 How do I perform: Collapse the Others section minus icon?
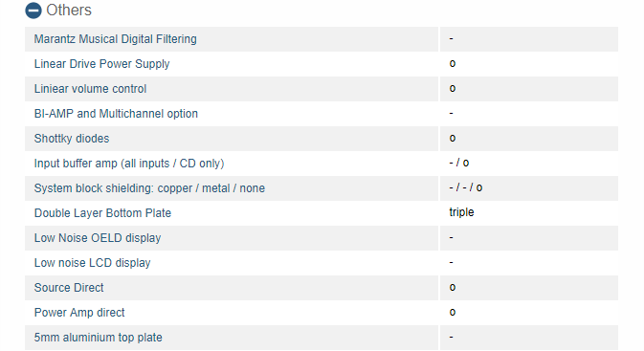tap(33, 11)
